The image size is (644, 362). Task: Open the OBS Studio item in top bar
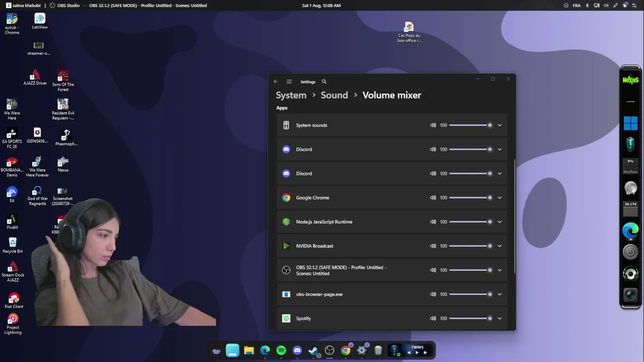65,6
